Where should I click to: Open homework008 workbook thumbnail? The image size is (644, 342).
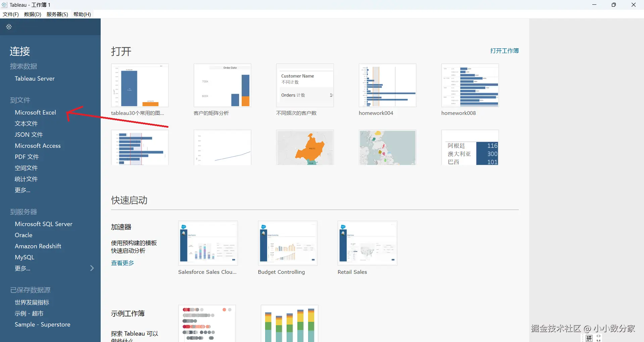(470, 85)
